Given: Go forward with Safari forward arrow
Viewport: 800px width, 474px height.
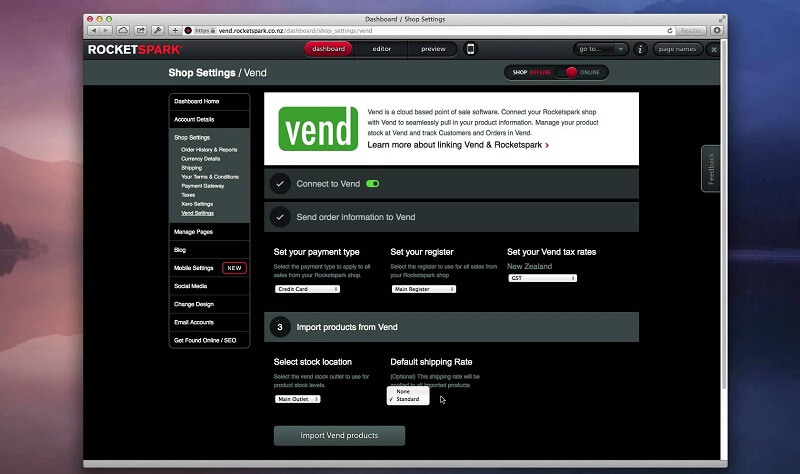Looking at the screenshot, I should click(x=106, y=31).
